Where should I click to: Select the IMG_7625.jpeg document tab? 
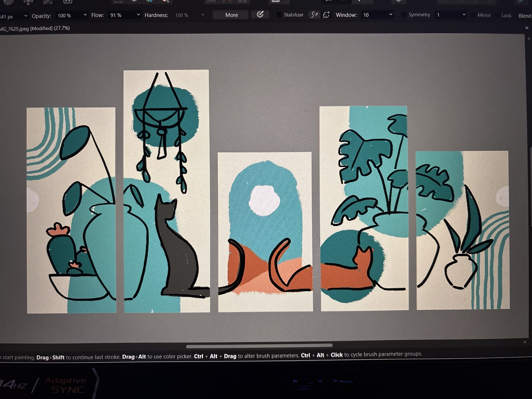[x=35, y=28]
